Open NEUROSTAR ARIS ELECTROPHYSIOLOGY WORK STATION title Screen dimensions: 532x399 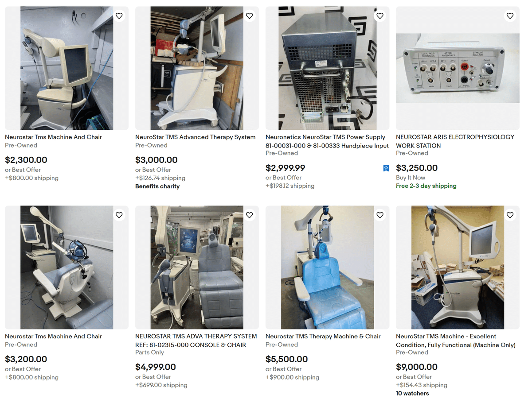tap(455, 141)
